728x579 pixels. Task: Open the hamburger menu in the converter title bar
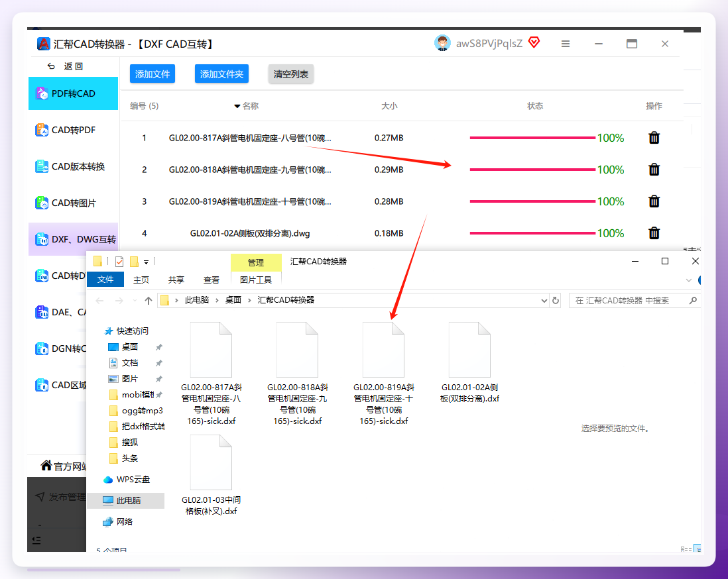[565, 44]
